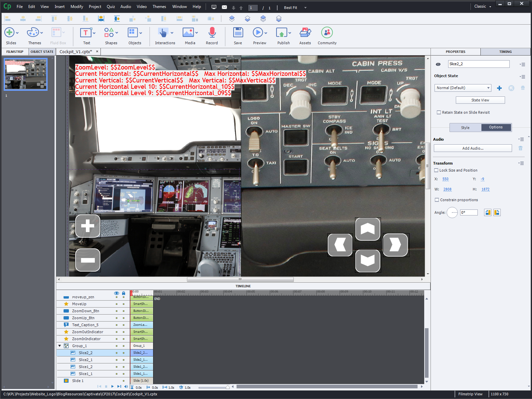Open the Quiz menu

click(x=111, y=7)
